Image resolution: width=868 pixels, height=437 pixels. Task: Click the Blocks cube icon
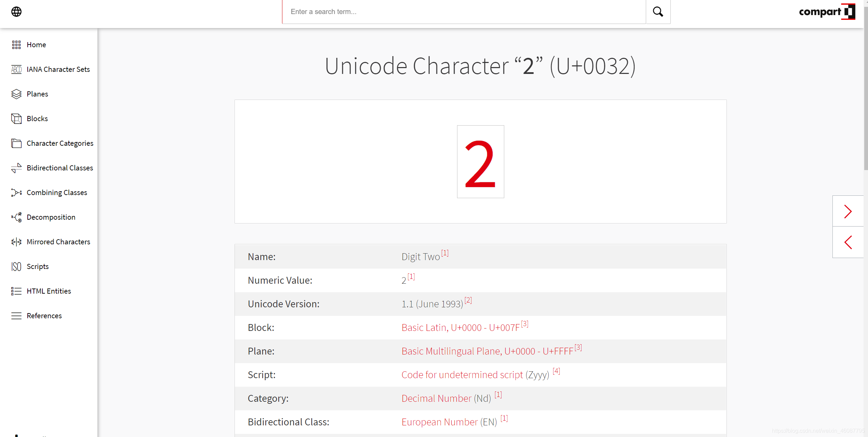point(16,118)
